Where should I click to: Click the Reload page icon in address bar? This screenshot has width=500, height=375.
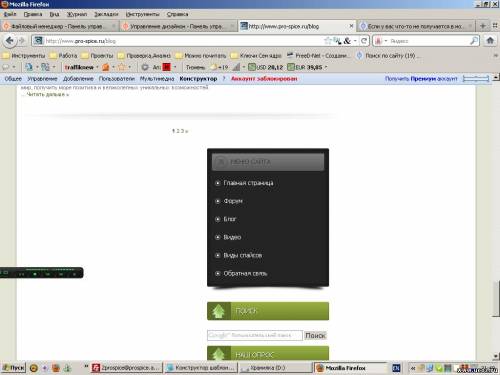[x=364, y=41]
